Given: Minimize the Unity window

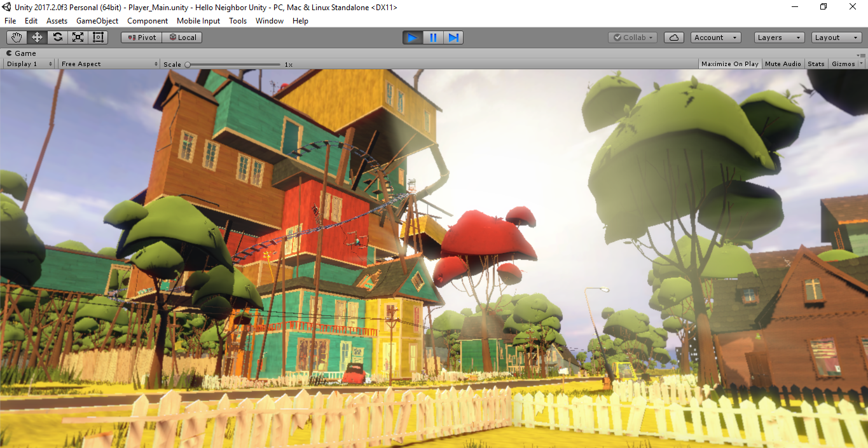Looking at the screenshot, I should point(795,7).
